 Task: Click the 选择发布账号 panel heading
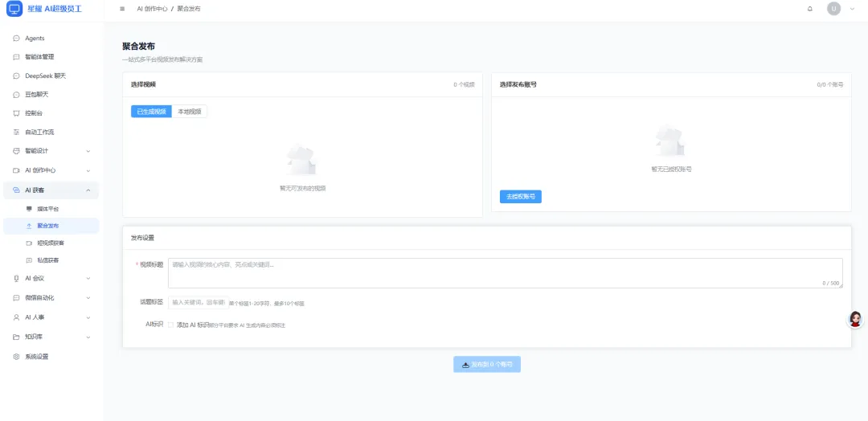[518, 84]
